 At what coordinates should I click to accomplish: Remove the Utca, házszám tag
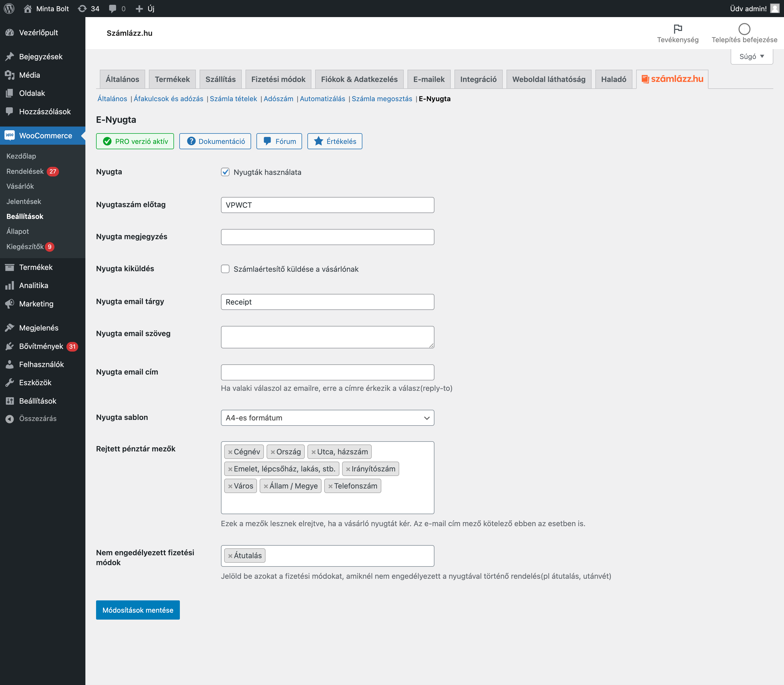point(314,452)
